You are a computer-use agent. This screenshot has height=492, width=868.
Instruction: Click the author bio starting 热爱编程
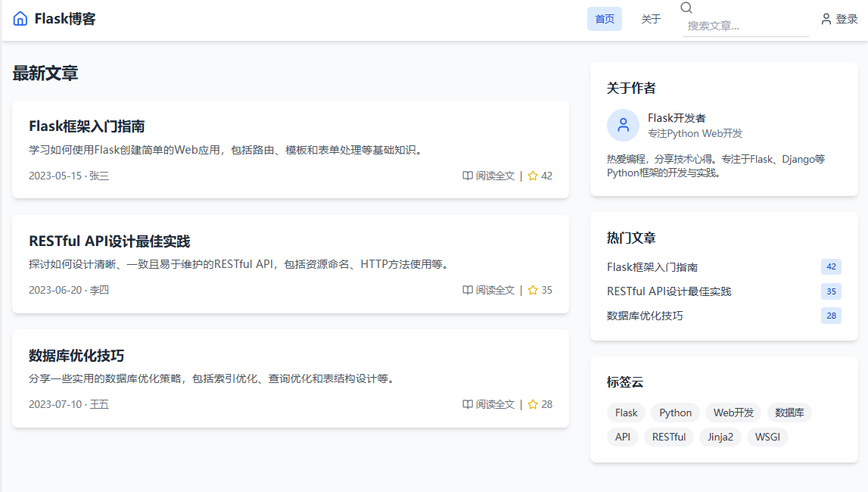point(716,166)
